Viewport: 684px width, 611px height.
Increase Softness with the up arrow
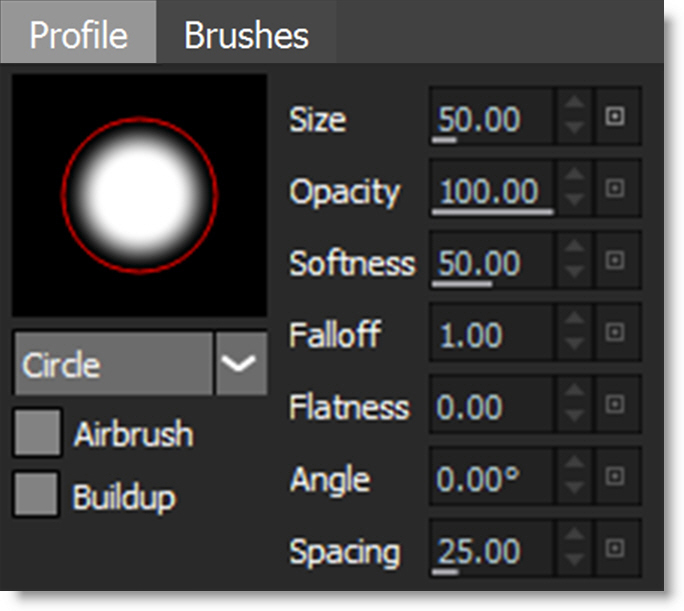pyautogui.click(x=572, y=250)
